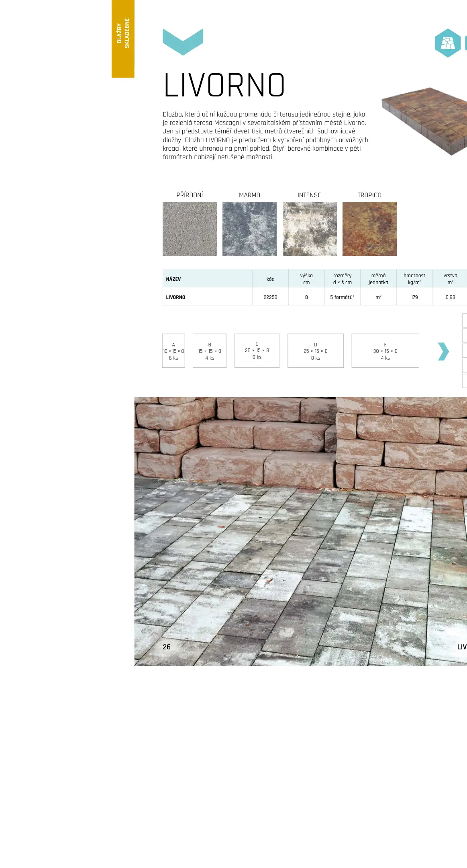This screenshot has width=467, height=868.
Task: Select format box A 10 × 15 × 8
Action: point(173,351)
